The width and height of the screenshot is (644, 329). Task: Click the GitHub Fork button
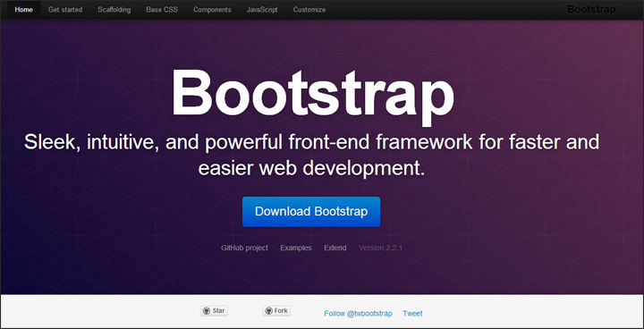pyautogui.click(x=276, y=311)
